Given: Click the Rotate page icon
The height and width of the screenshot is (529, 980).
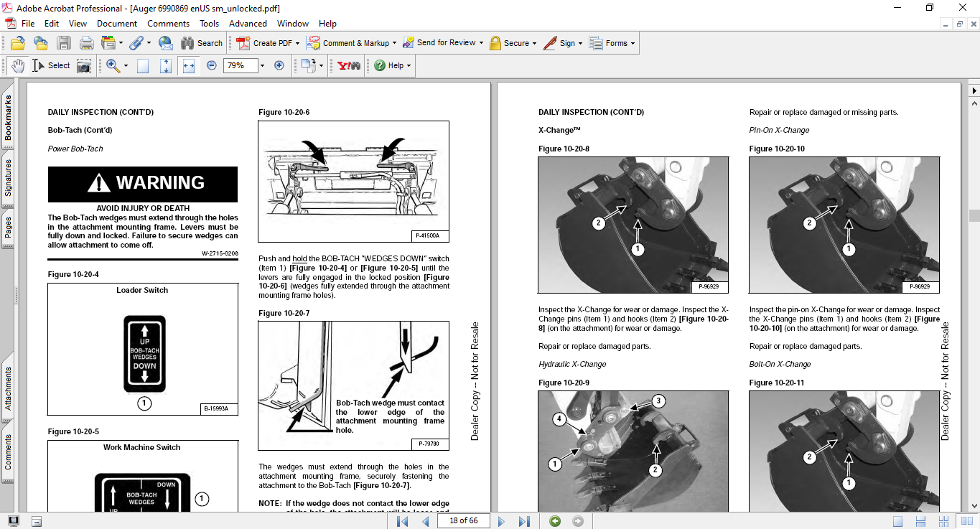Looking at the screenshot, I should (308, 65).
